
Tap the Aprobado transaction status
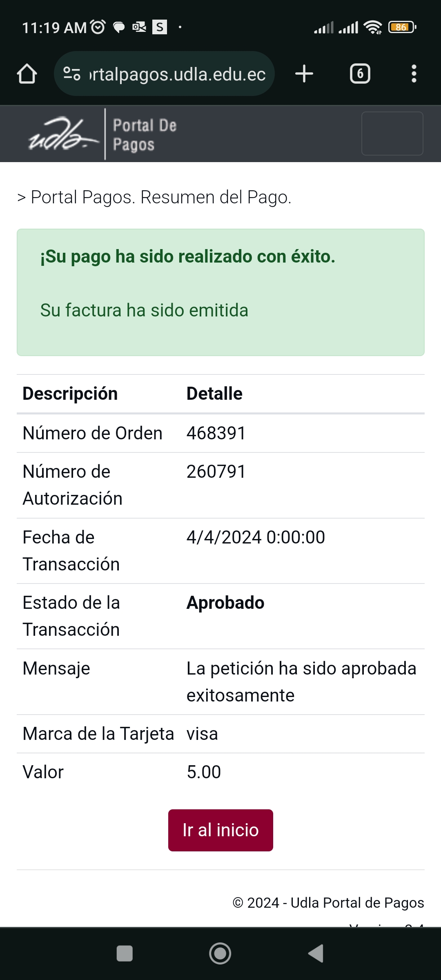tap(225, 603)
